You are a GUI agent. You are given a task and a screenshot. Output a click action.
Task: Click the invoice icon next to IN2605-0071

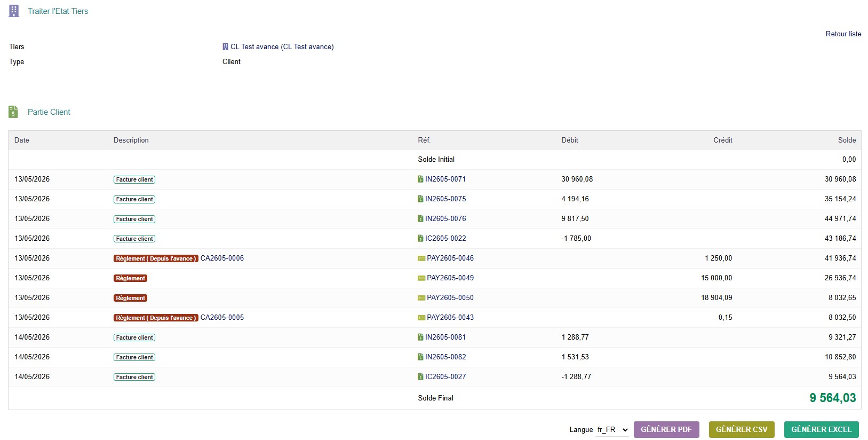[420, 179]
